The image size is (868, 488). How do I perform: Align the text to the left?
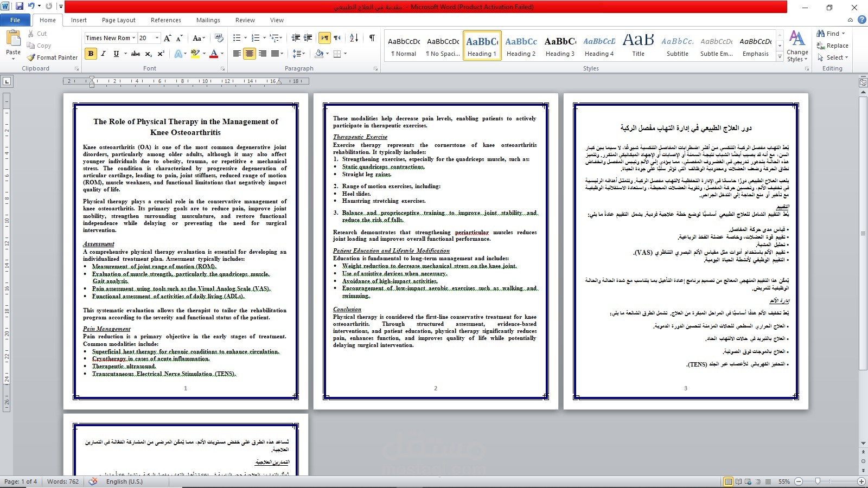tap(237, 54)
